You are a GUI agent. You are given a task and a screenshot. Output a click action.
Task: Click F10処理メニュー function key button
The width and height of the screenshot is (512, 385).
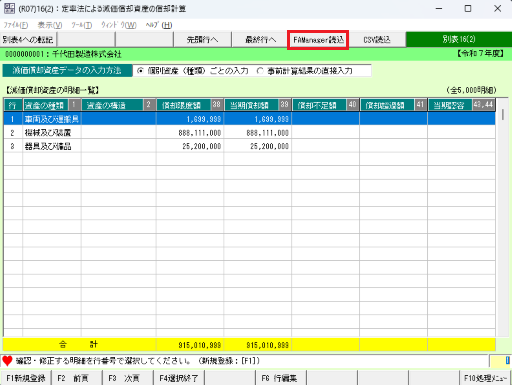click(485, 378)
